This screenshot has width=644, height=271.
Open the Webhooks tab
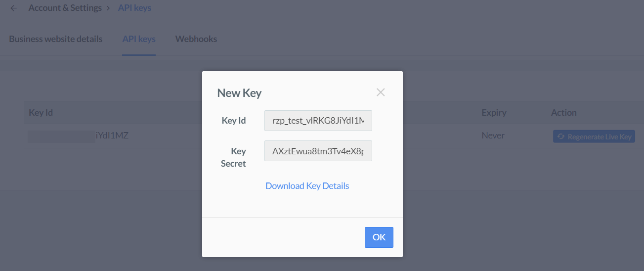click(196, 39)
